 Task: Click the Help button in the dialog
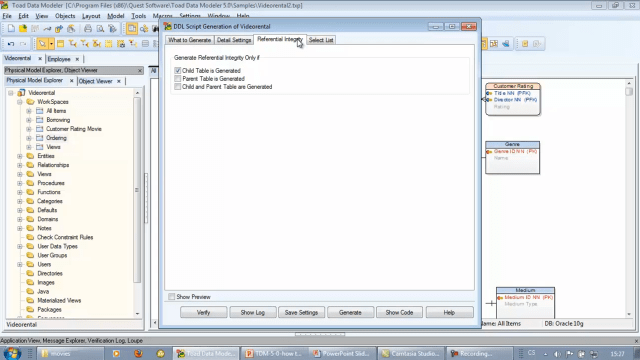[x=449, y=312]
